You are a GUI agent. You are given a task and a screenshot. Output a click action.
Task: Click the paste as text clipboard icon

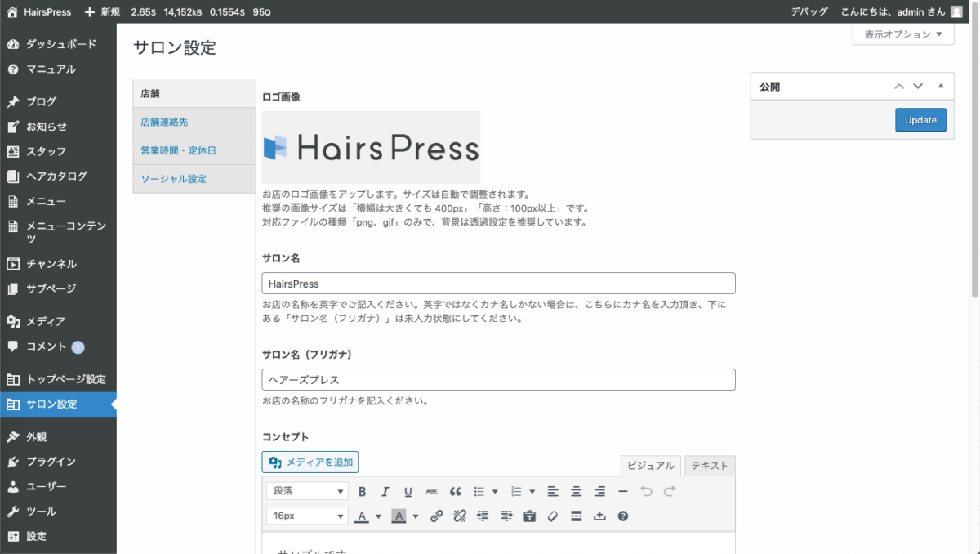point(529,516)
